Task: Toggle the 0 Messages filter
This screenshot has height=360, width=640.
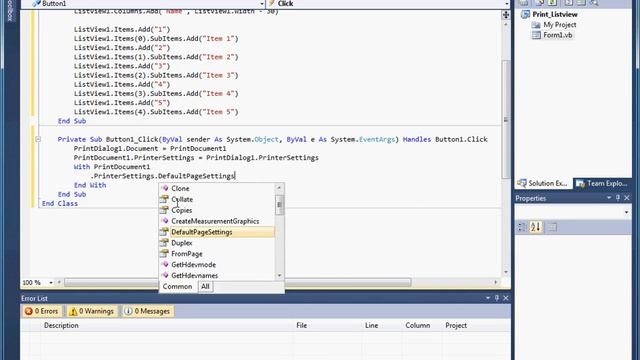Action: tap(147, 311)
